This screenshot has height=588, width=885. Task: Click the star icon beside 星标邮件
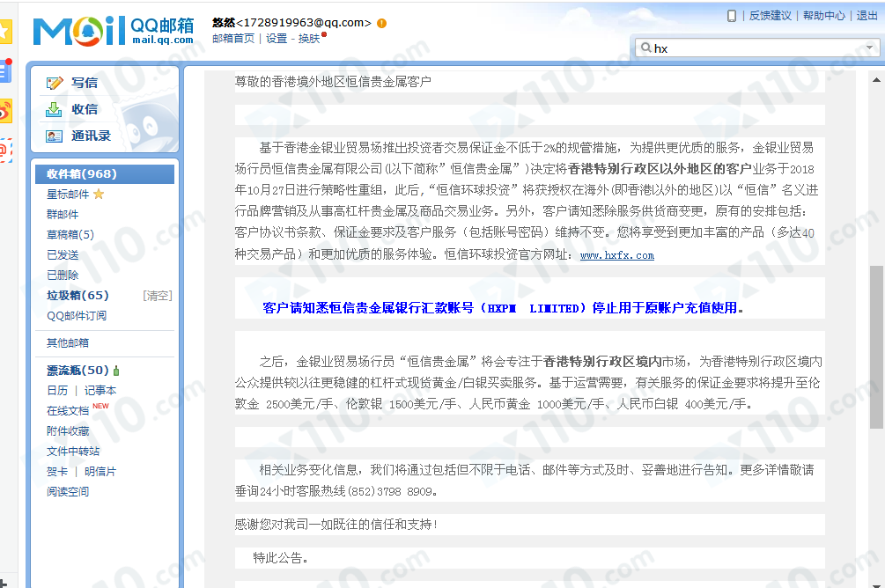99,195
